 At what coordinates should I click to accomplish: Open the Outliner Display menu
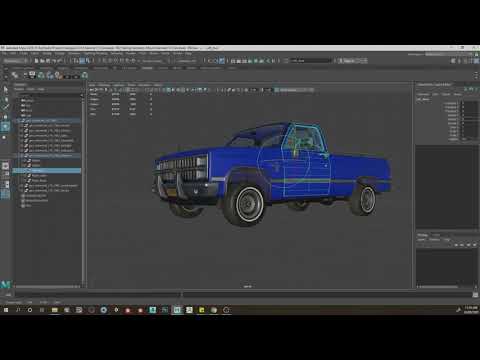(x=19, y=89)
